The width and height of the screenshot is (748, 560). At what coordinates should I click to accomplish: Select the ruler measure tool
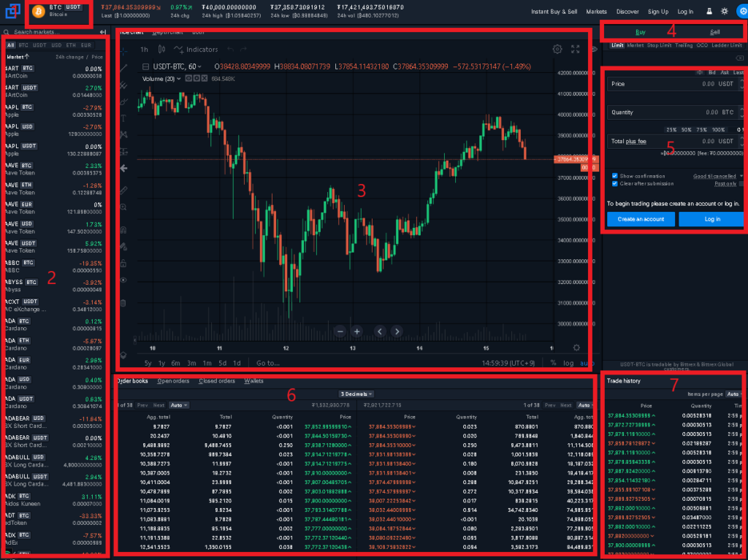(123, 191)
